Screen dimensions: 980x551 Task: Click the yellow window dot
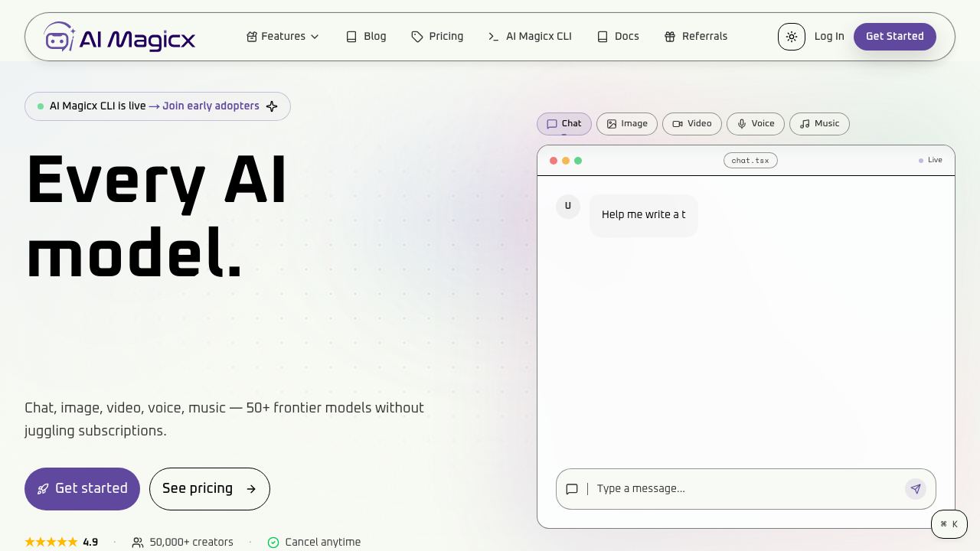[566, 161]
